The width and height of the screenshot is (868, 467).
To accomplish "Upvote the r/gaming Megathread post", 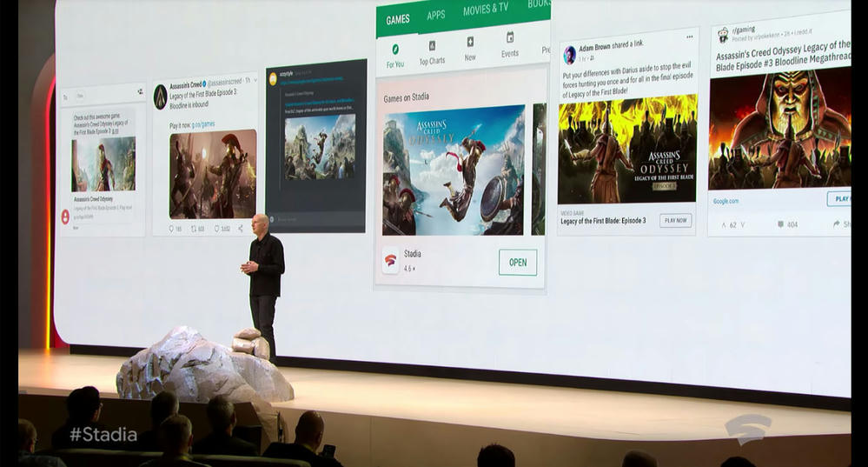I will pyautogui.click(x=724, y=225).
